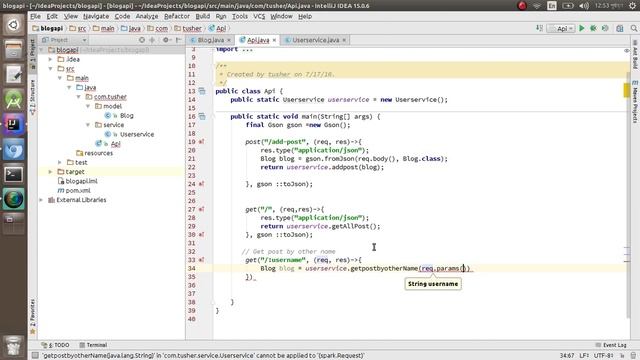Run the Api configuration
The image size is (640, 360).
tap(582, 28)
